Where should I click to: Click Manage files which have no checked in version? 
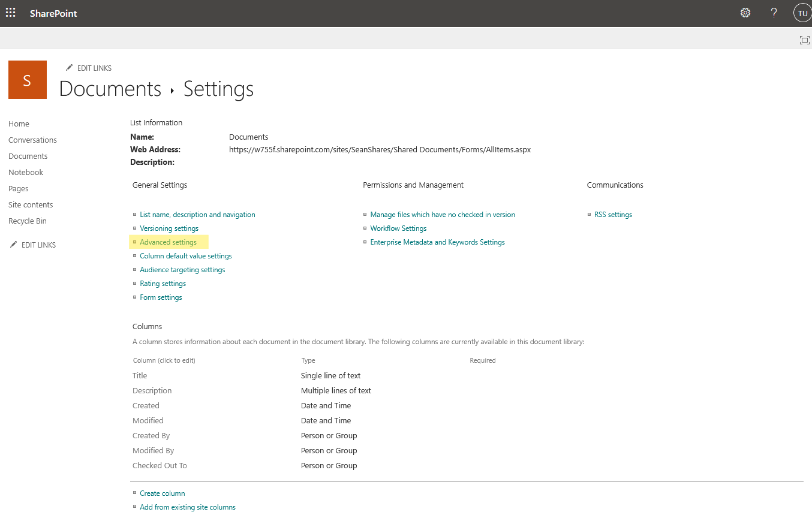443,214
